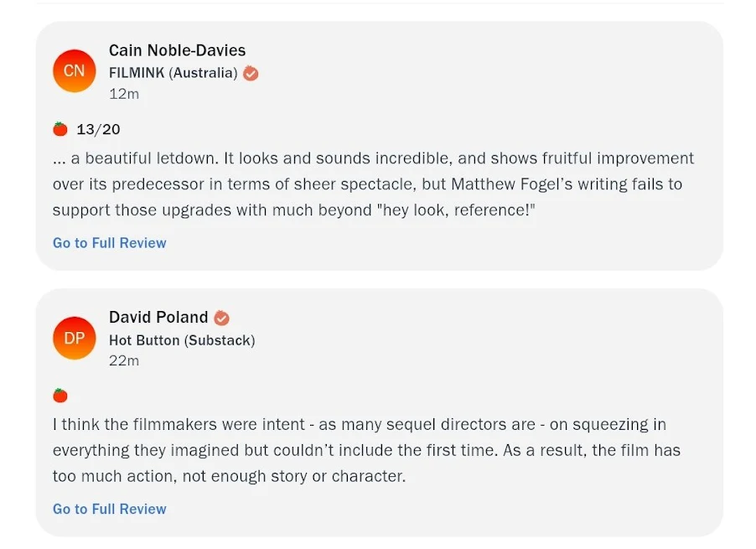Go to Full Review by Cain Noble-Davies
Image resolution: width=756 pixels, height=549 pixels.
tap(110, 243)
